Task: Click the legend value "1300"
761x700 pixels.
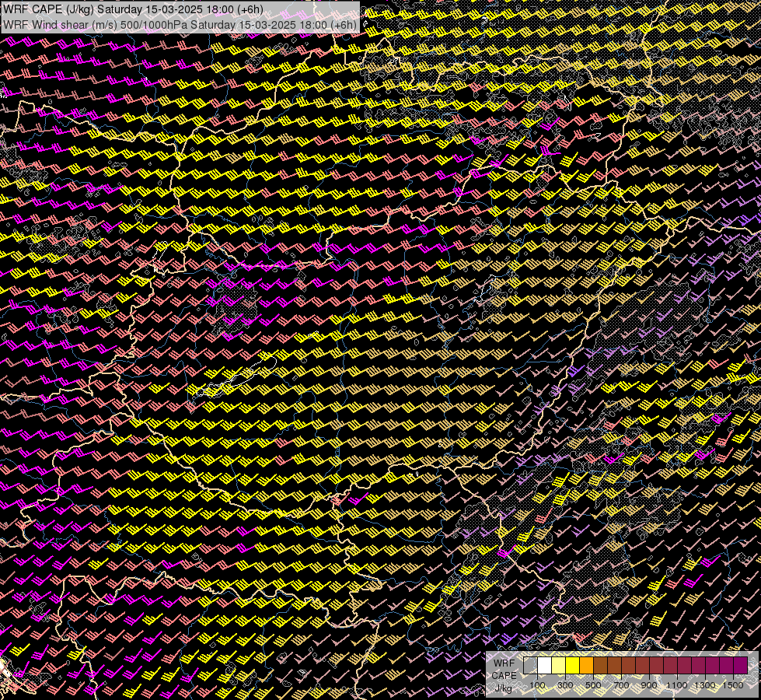Action: pos(705,685)
